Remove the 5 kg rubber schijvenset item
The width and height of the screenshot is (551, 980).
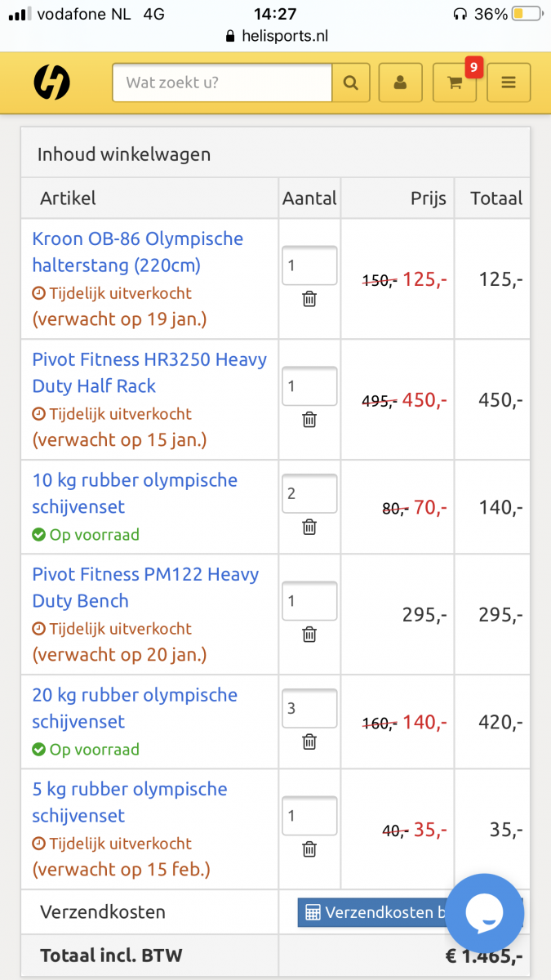(x=309, y=849)
